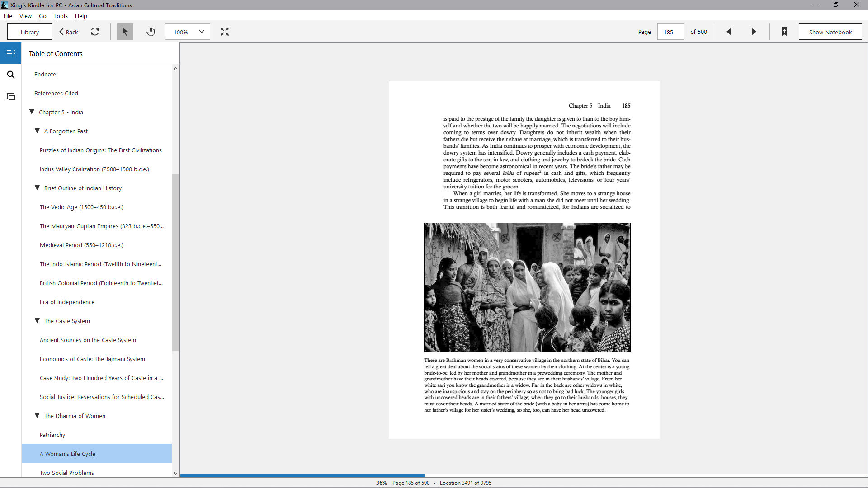Screen dimensions: 868x488
Task: Click the reading progress bar
Action: click(x=524, y=475)
